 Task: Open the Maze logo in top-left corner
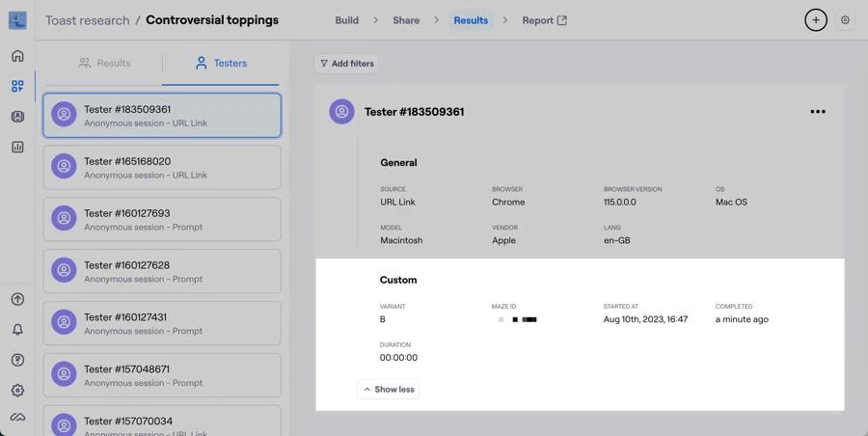click(17, 20)
